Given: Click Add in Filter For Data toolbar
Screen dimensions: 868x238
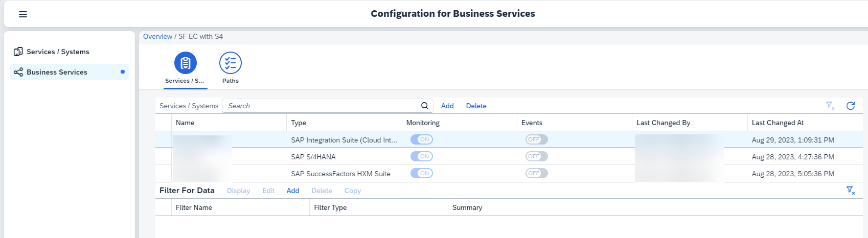Looking at the screenshot, I should tap(293, 191).
